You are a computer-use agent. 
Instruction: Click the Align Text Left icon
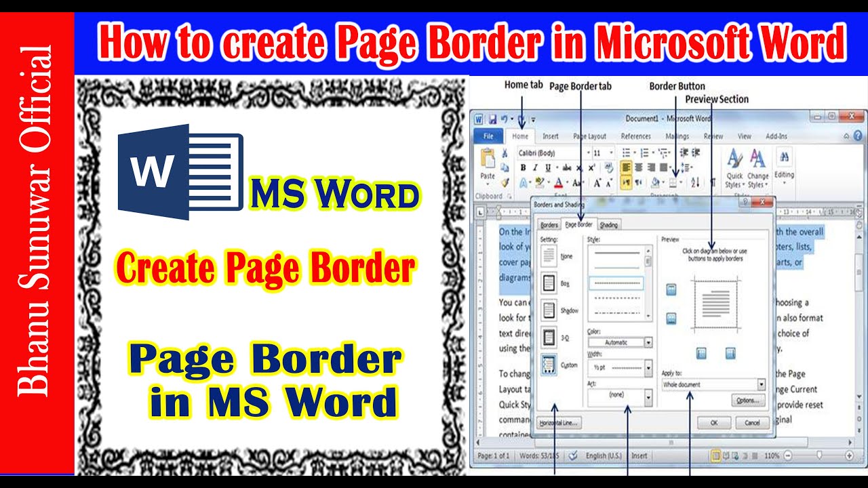pyautogui.click(x=627, y=167)
